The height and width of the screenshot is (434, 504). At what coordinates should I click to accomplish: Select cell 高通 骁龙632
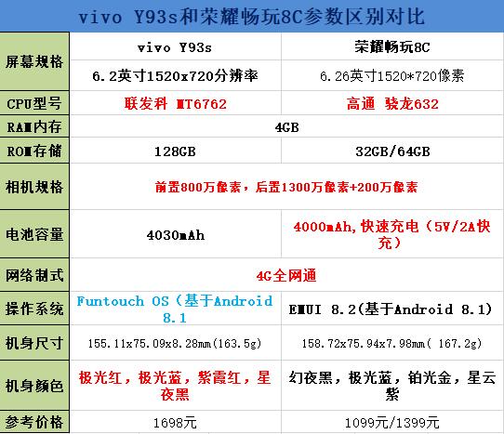(x=392, y=103)
